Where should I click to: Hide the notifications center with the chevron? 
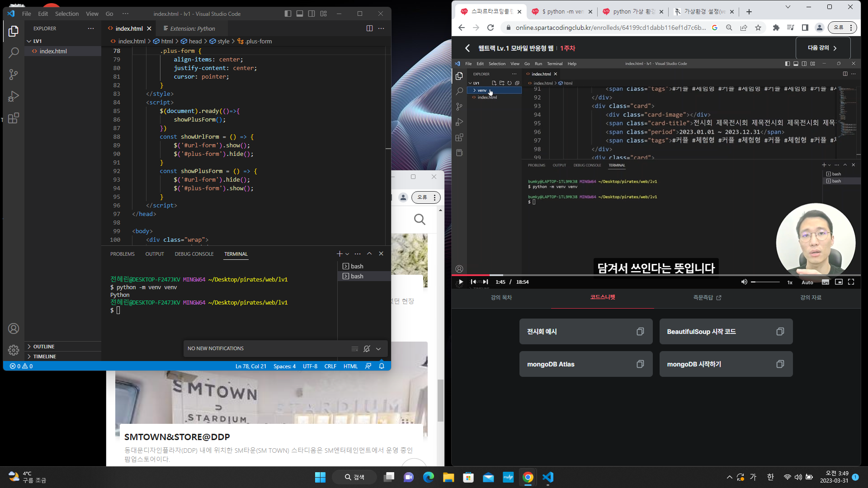click(x=378, y=349)
